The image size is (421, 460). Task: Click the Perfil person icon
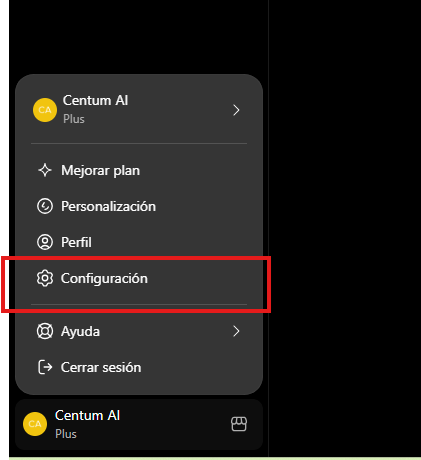tap(45, 242)
